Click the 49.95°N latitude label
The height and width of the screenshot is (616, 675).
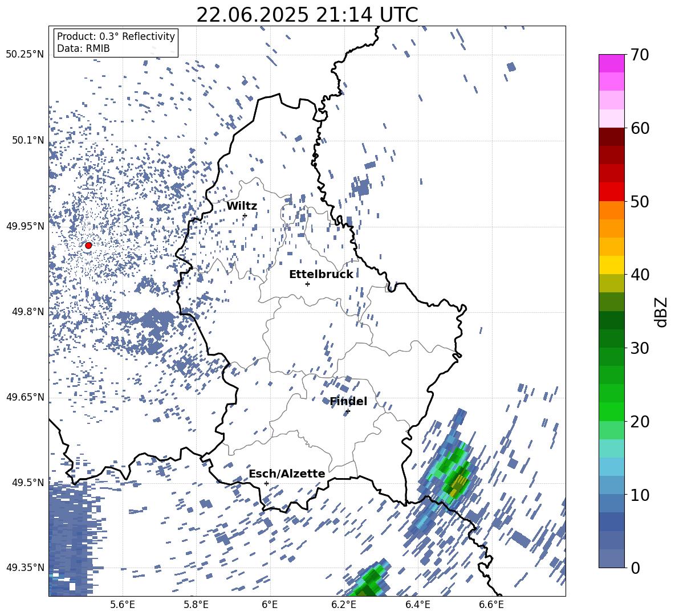click(x=25, y=226)
